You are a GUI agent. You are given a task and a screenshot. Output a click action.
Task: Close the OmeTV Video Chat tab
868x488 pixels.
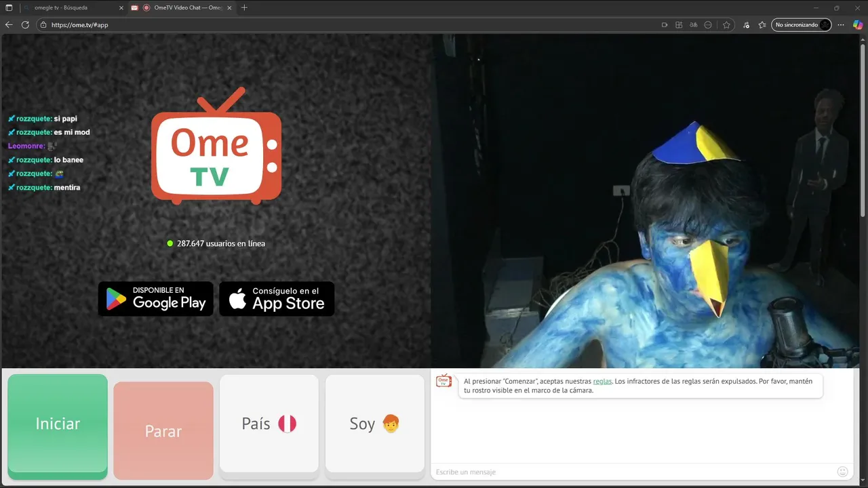point(230,7)
